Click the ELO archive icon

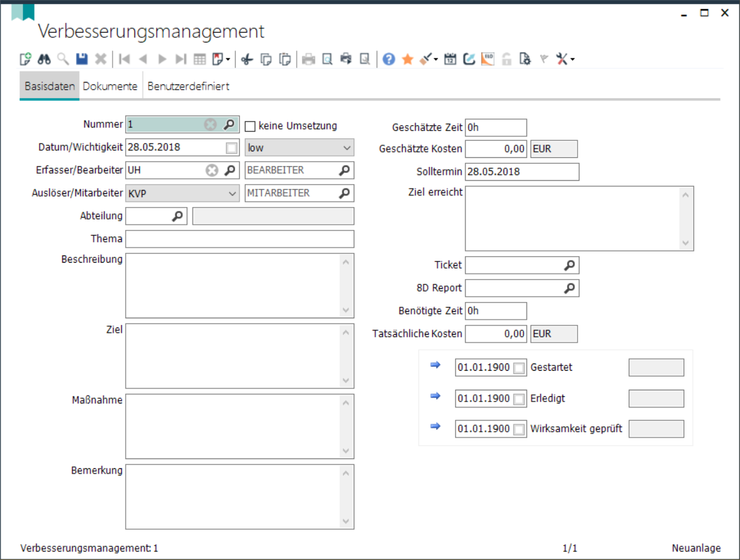[x=487, y=59]
